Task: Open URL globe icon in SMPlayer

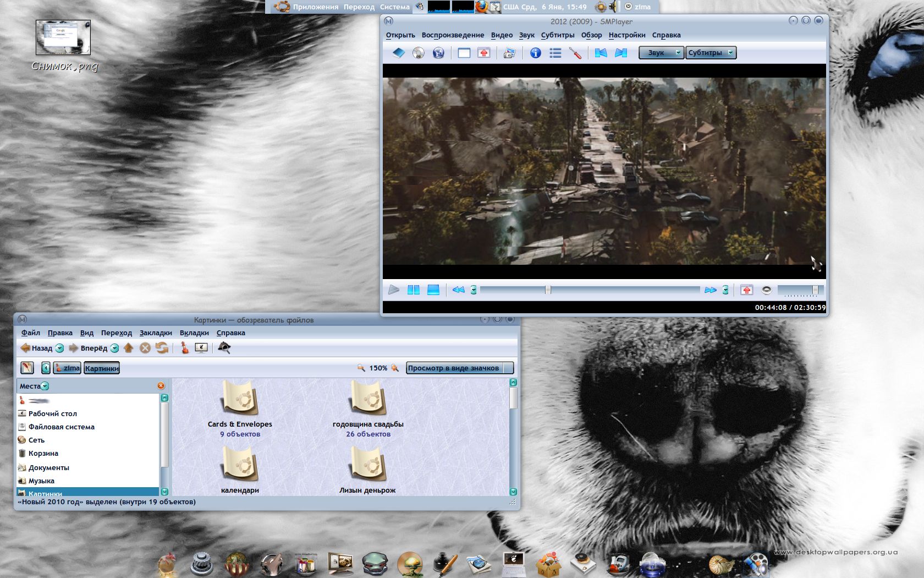Action: coord(438,53)
